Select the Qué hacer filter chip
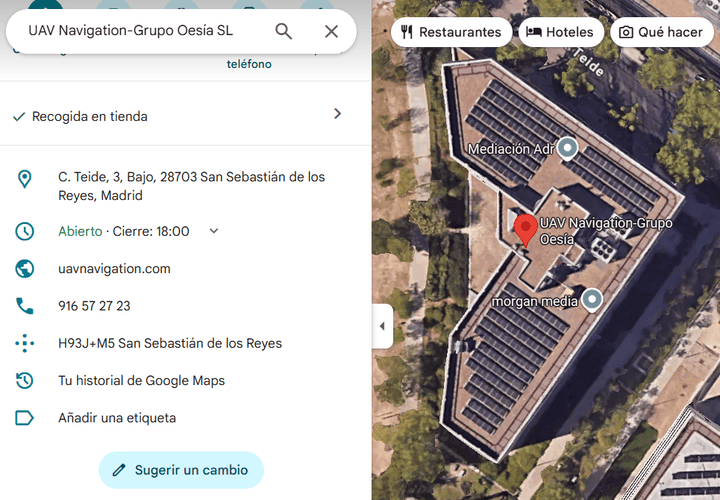 tap(662, 32)
